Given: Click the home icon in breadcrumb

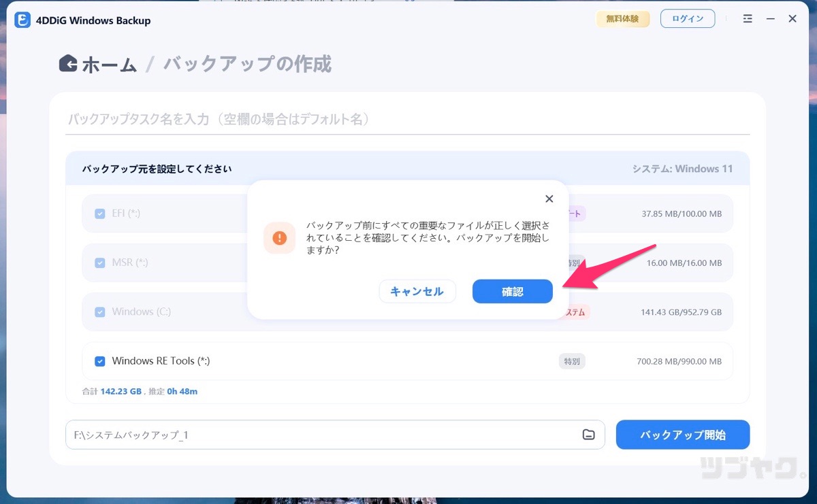Looking at the screenshot, I should click(x=68, y=64).
